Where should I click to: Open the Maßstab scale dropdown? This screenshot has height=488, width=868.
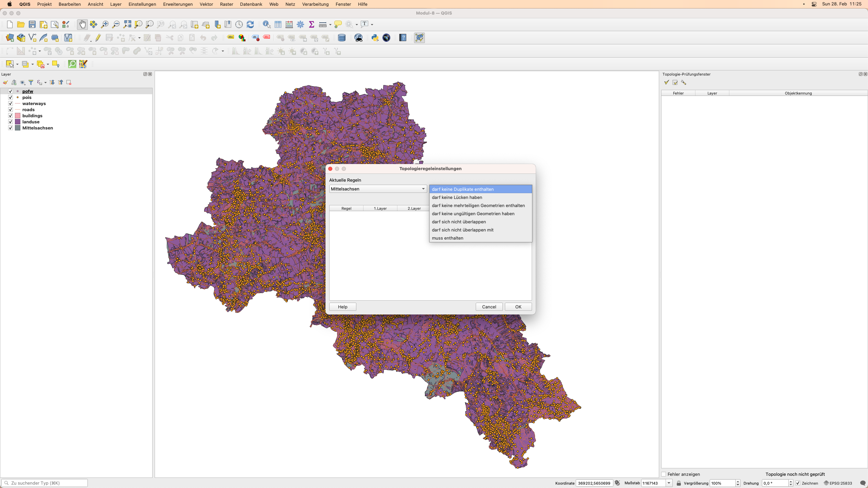(x=669, y=483)
